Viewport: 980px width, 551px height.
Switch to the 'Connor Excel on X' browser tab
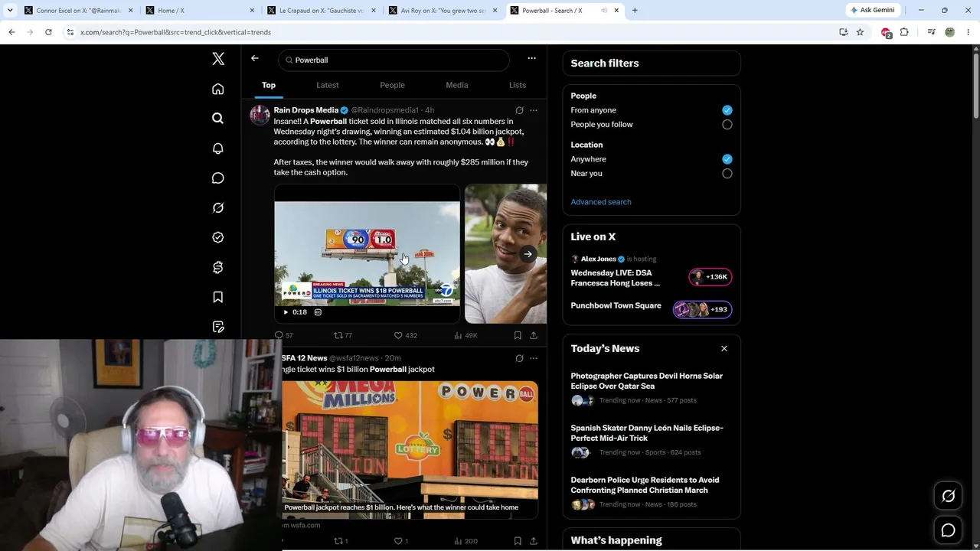(x=78, y=11)
